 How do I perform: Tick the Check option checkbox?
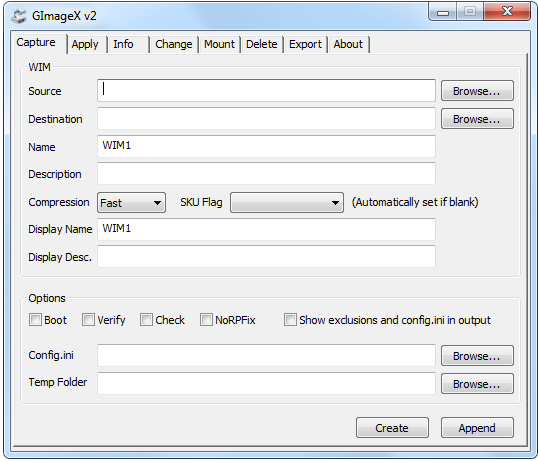pyautogui.click(x=146, y=320)
